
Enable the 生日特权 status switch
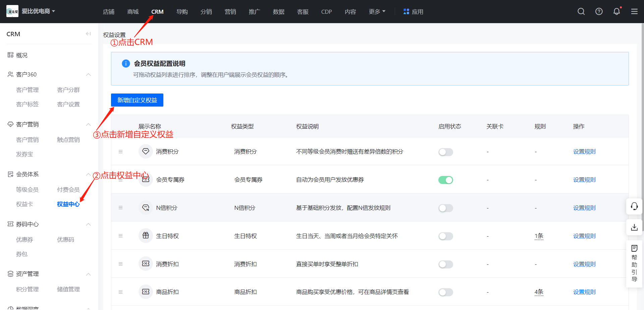[445, 236]
